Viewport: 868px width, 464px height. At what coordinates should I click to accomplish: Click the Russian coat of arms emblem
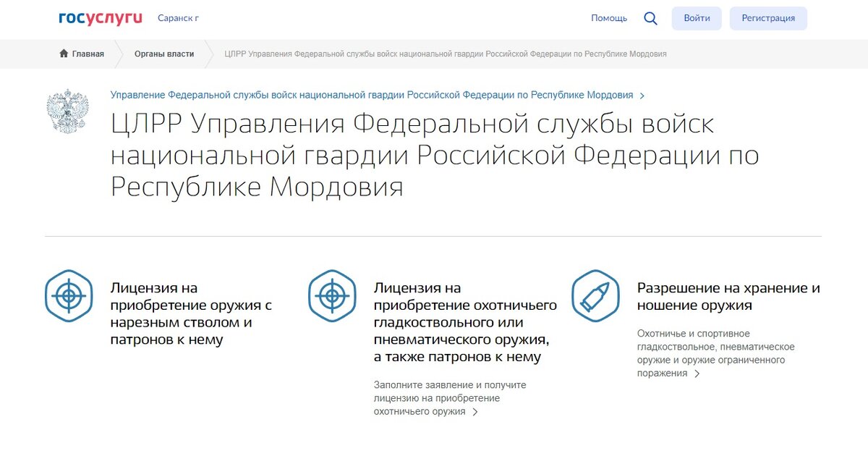point(68,111)
